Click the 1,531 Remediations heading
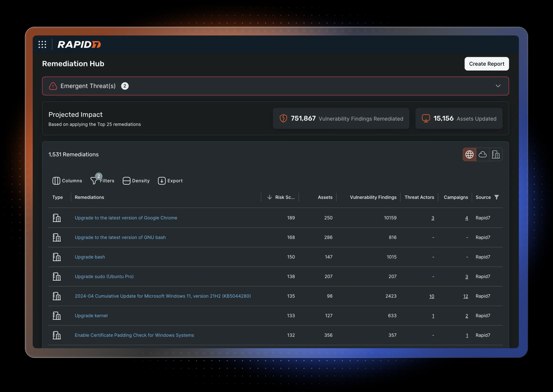The height and width of the screenshot is (392, 553). (74, 155)
